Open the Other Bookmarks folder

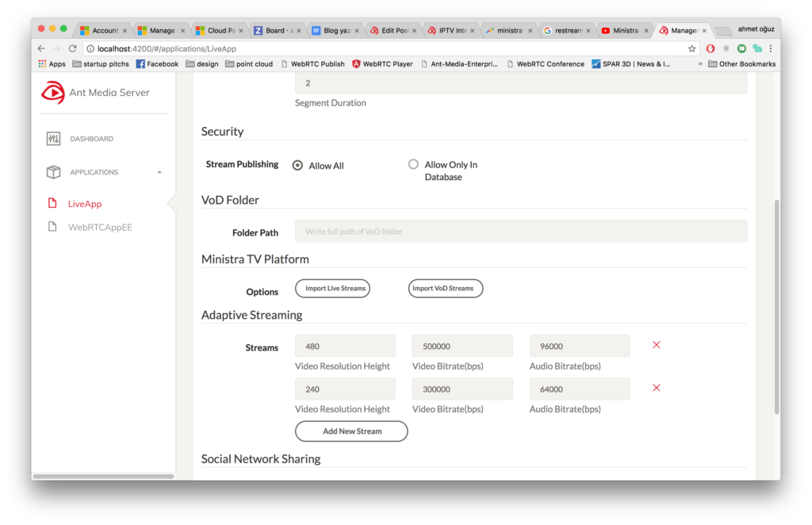point(741,63)
